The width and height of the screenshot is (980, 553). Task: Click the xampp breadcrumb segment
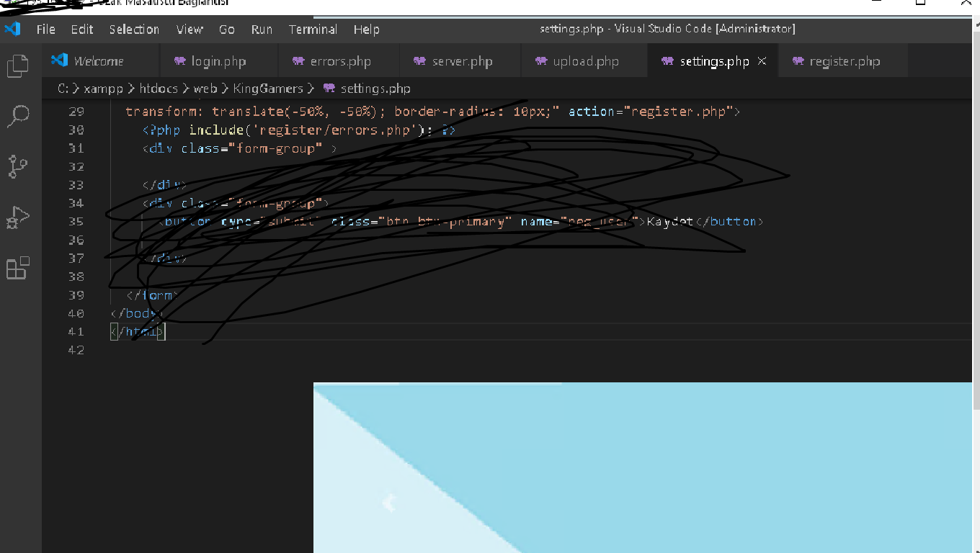(x=103, y=89)
